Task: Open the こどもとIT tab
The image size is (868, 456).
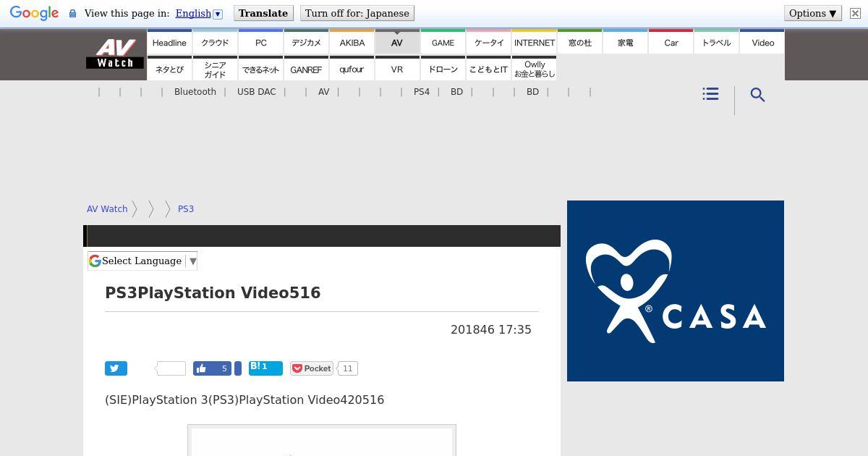Action: click(489, 69)
